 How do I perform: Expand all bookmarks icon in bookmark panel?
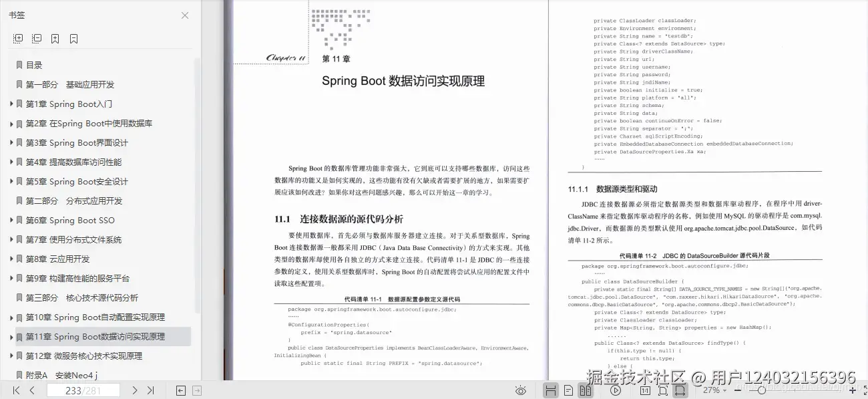pos(18,39)
